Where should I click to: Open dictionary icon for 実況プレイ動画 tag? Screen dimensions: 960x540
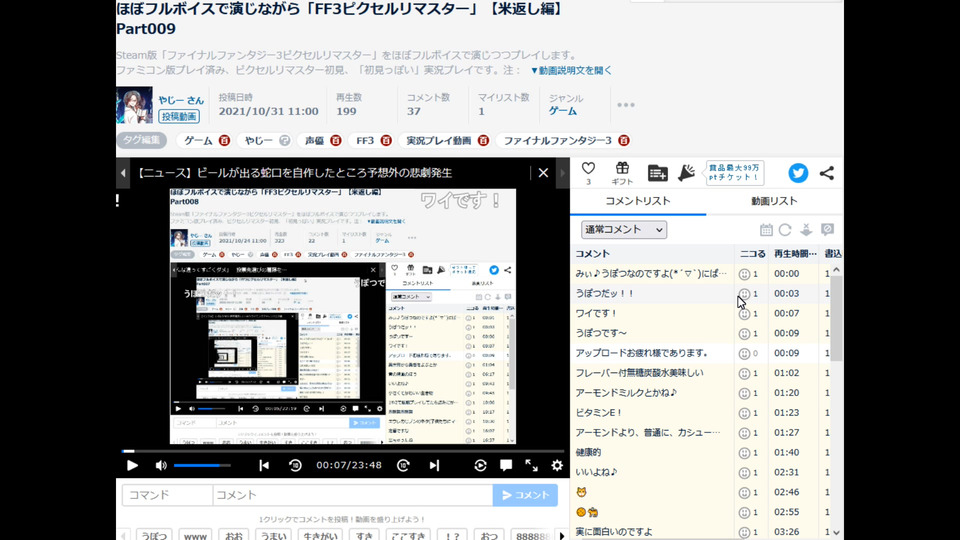point(483,140)
